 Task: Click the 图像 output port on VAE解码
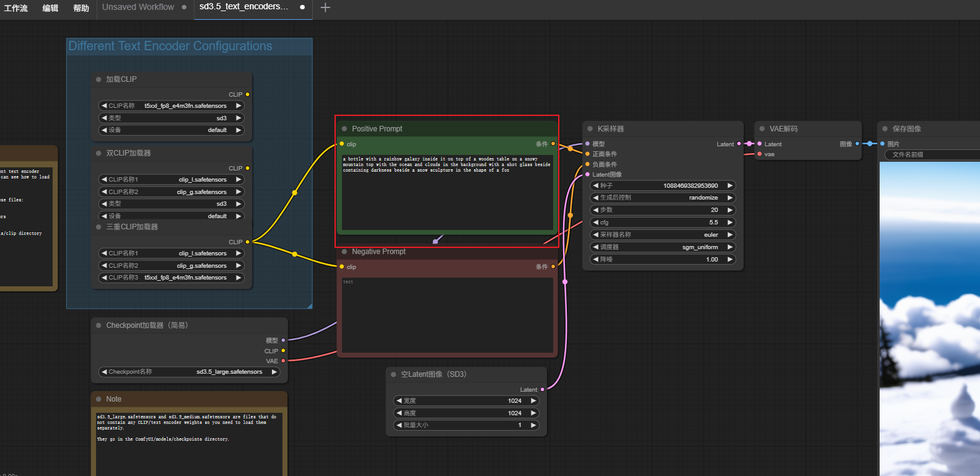pyautogui.click(x=857, y=144)
